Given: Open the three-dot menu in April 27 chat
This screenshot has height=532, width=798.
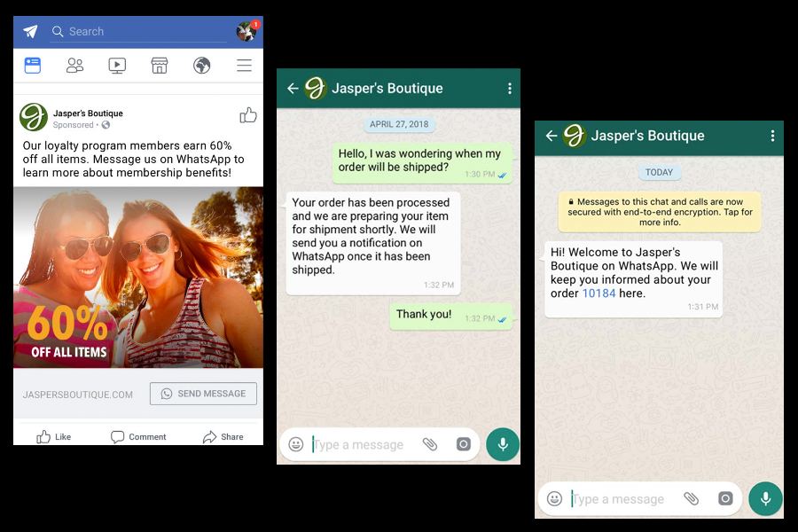Looking at the screenshot, I should (509, 89).
